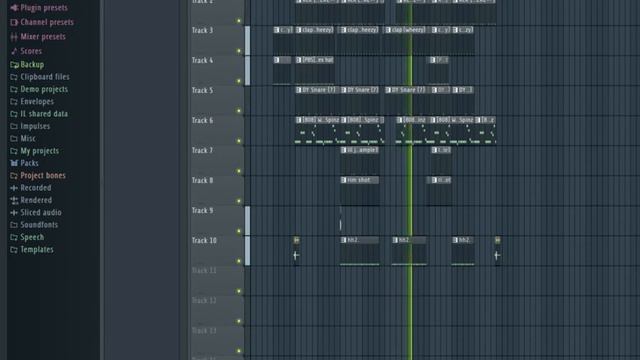640x360 pixels.
Task: Mute Track 10 using its green LED
Action: 239,261
